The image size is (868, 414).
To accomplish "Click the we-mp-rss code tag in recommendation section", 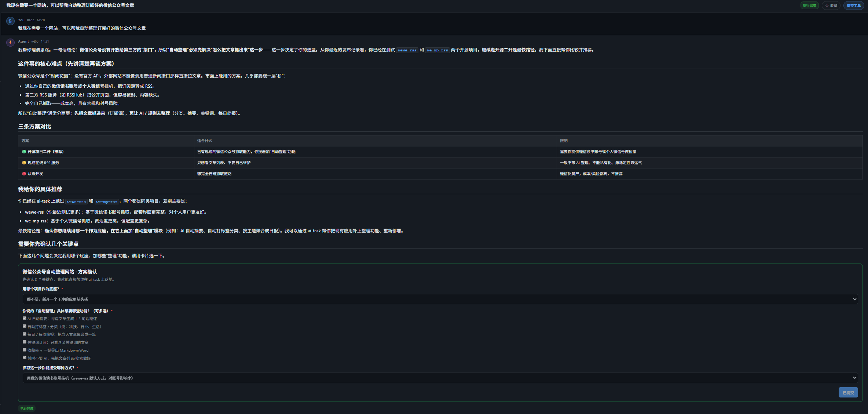I will [x=107, y=201].
